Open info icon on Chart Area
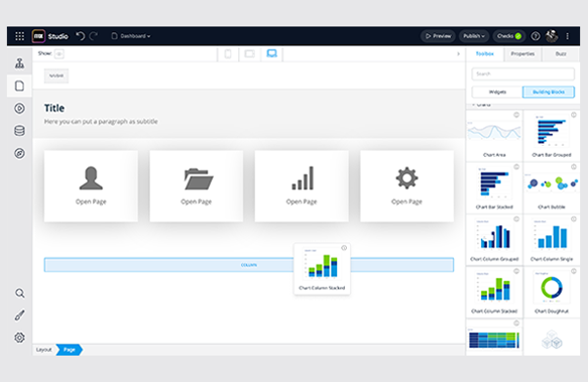The image size is (588, 382). tap(516, 115)
